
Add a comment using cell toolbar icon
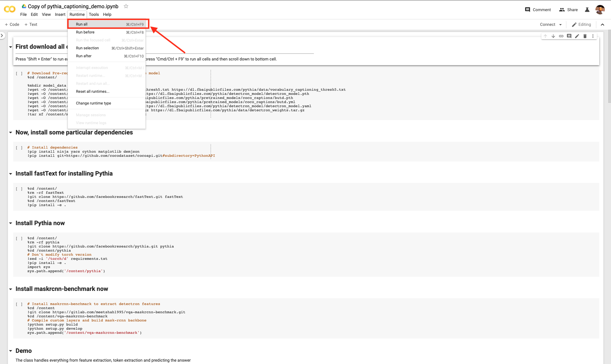point(569,36)
